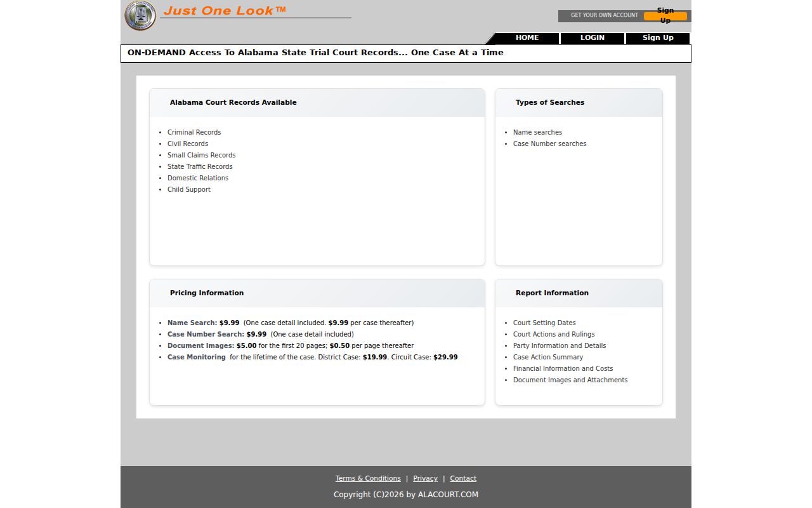Click Types of Searches heading

(x=550, y=103)
